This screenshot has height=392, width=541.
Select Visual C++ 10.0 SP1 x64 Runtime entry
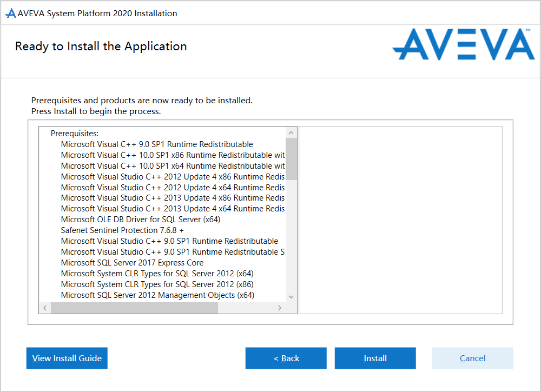pyautogui.click(x=173, y=166)
